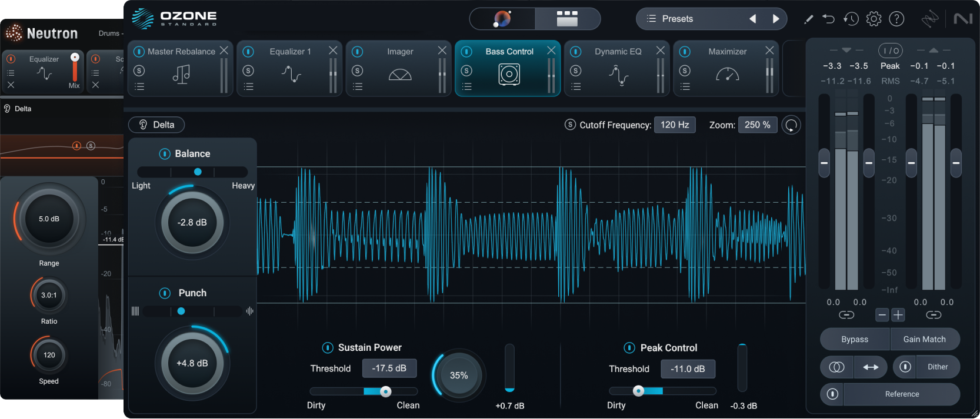Enable Delta listening in Ozone
This screenshot has width=980, height=419.
pos(156,125)
